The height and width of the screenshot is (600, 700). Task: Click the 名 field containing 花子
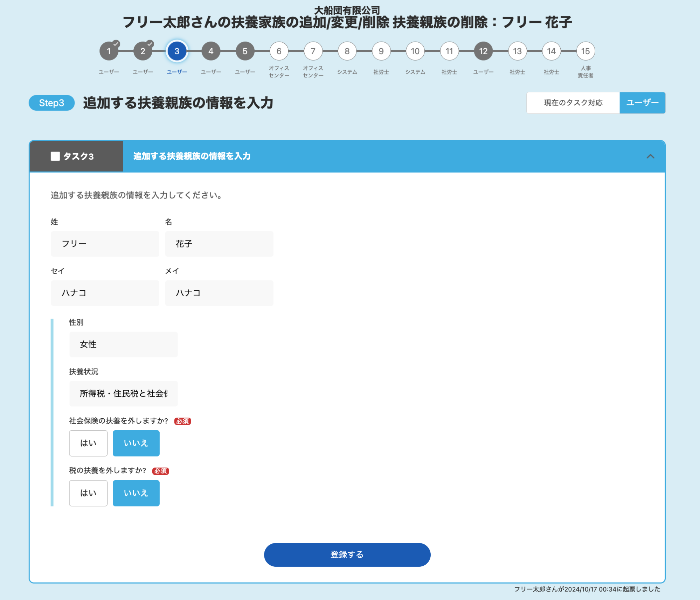click(219, 244)
